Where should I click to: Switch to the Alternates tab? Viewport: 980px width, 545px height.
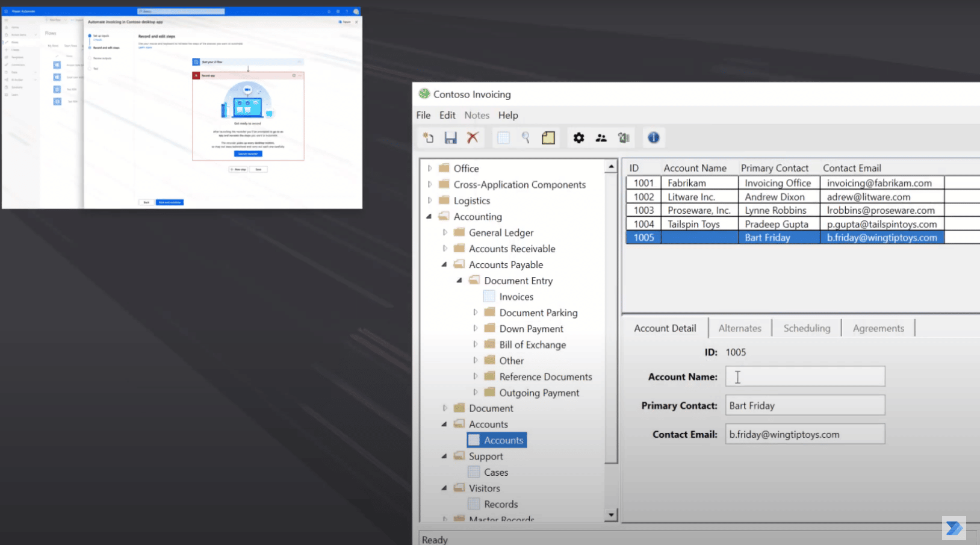[740, 328]
